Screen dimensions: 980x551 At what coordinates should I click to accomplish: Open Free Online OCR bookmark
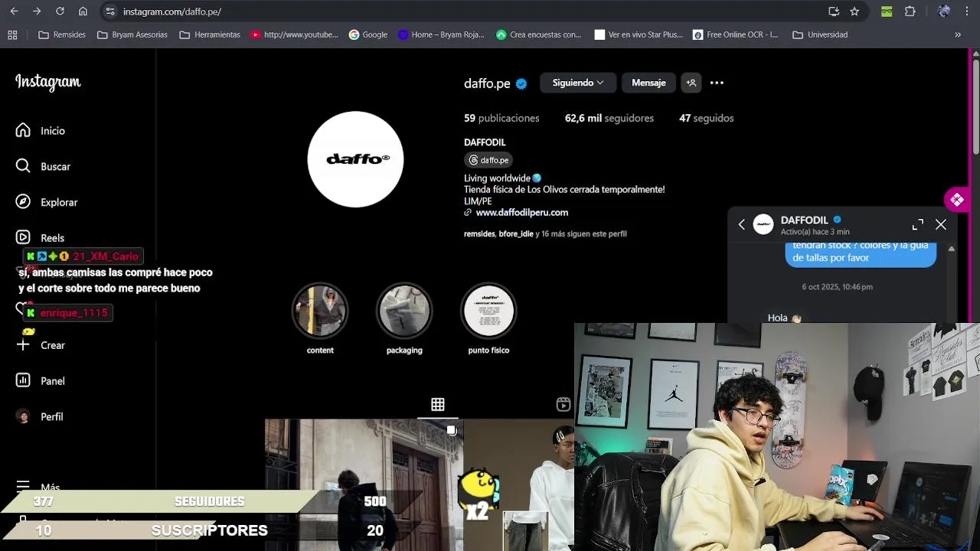click(x=736, y=34)
